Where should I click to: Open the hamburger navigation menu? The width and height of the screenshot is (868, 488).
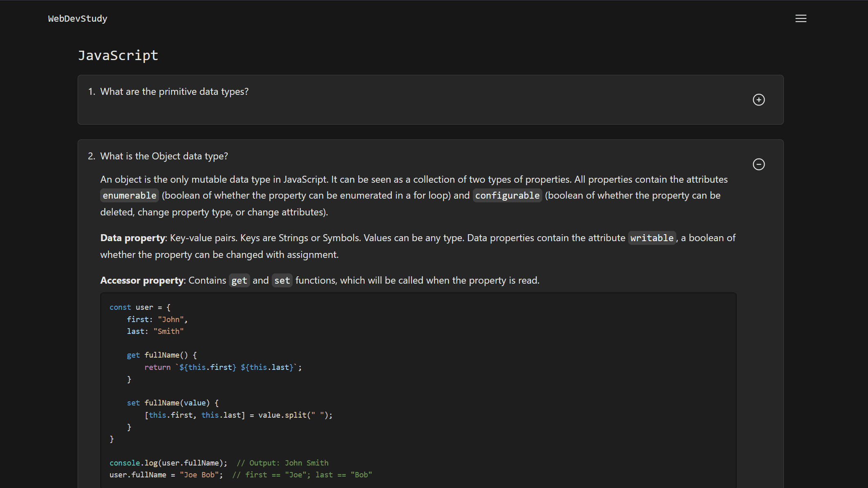pyautogui.click(x=801, y=18)
